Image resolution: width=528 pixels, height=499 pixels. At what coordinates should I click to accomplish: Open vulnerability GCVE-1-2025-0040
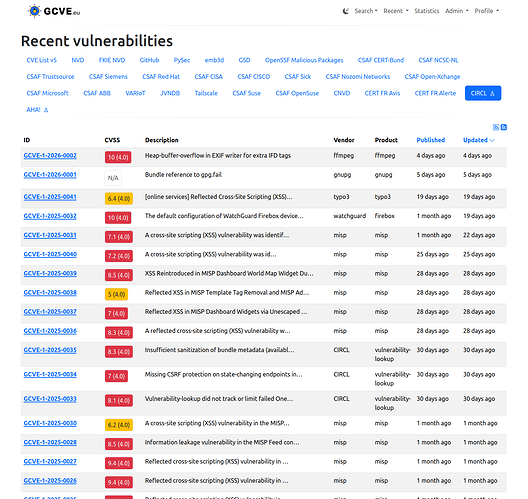pyautogui.click(x=50, y=255)
